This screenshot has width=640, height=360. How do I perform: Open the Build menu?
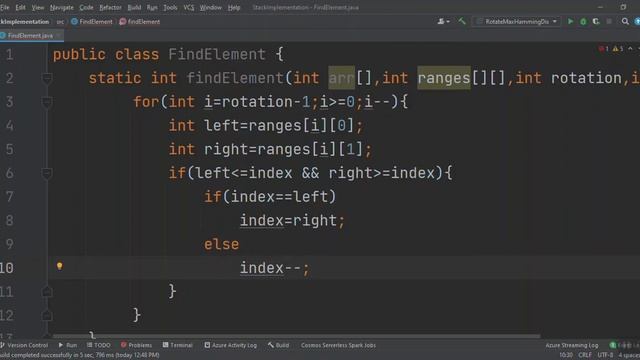click(134, 7)
